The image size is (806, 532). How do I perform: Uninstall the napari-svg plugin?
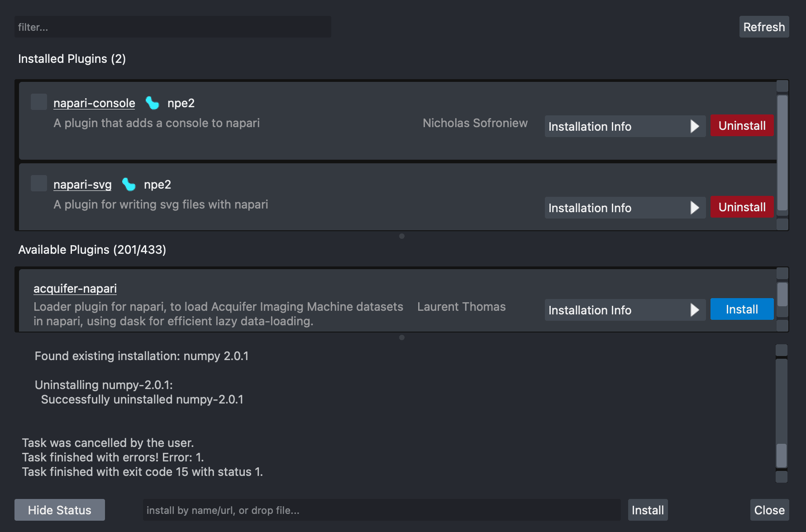click(x=741, y=207)
